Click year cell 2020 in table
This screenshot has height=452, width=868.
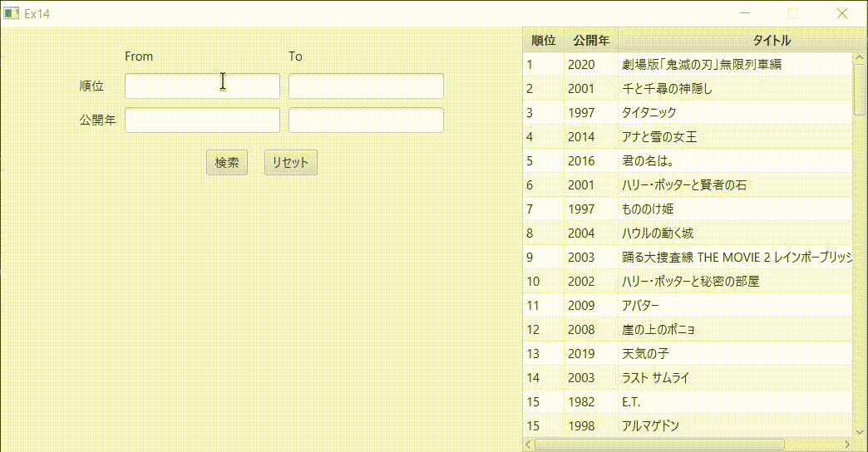click(x=590, y=64)
